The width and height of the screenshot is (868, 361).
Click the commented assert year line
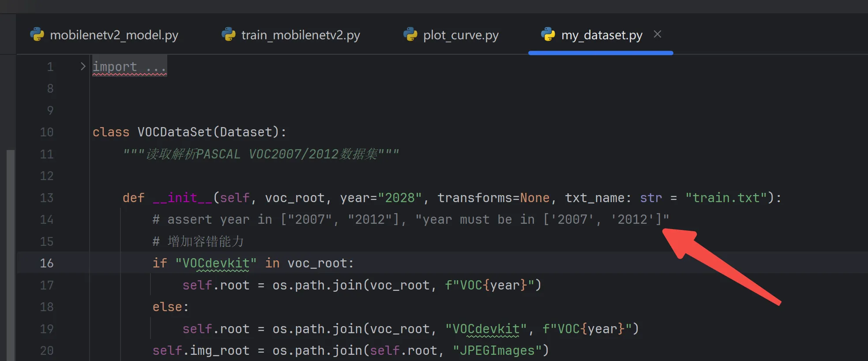411,219
